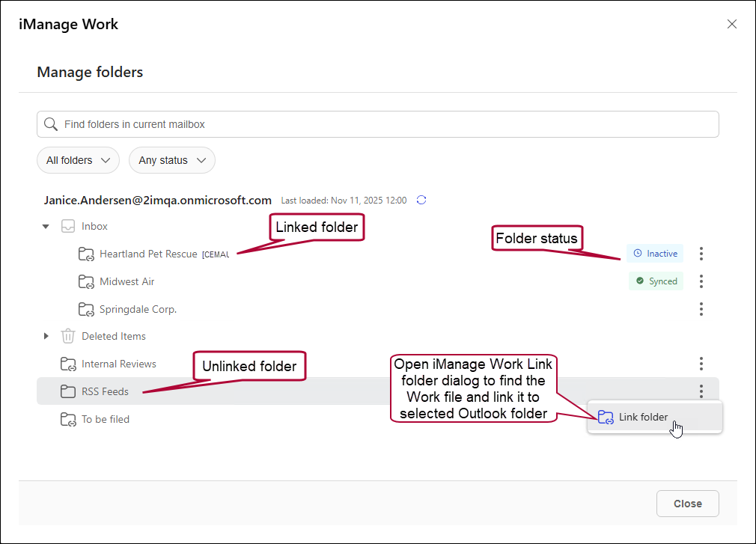Close the iManage Work dialog with X
756x544 pixels.
(x=732, y=24)
